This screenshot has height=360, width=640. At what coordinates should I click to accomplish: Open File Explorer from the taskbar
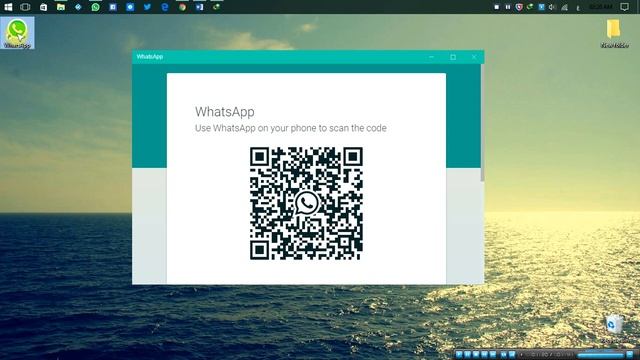[61, 7]
